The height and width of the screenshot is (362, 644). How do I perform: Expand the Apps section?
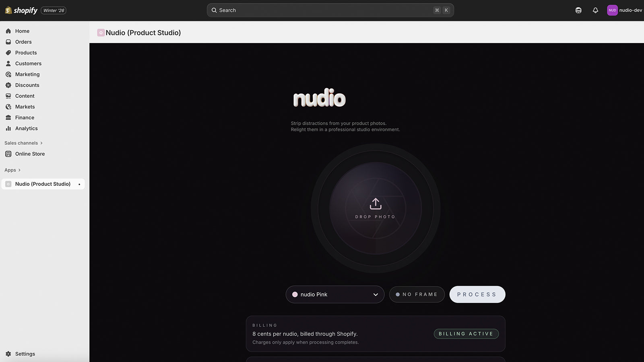(x=12, y=170)
